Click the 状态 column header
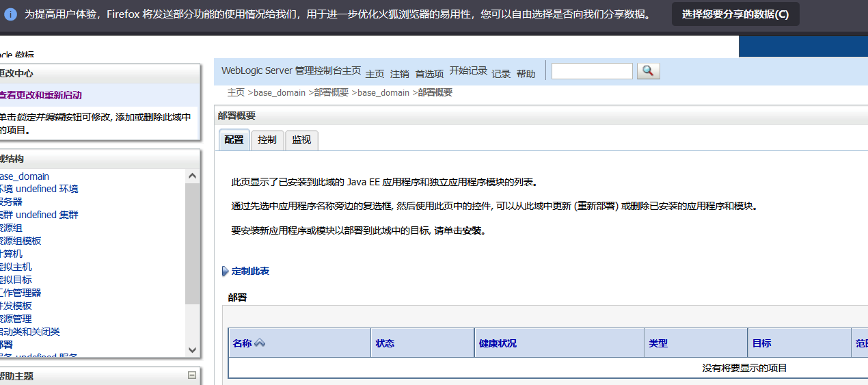This screenshot has width=868, height=385. coord(385,343)
